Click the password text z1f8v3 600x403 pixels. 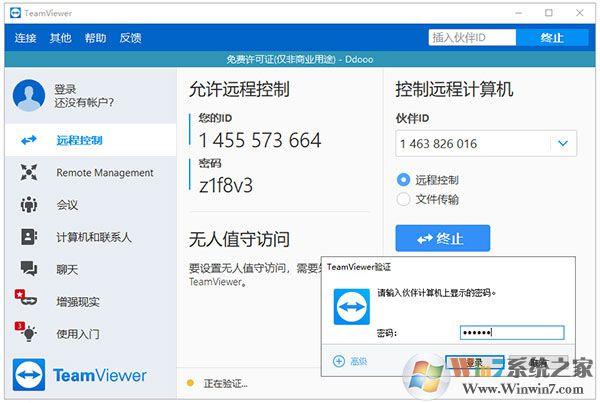point(226,185)
